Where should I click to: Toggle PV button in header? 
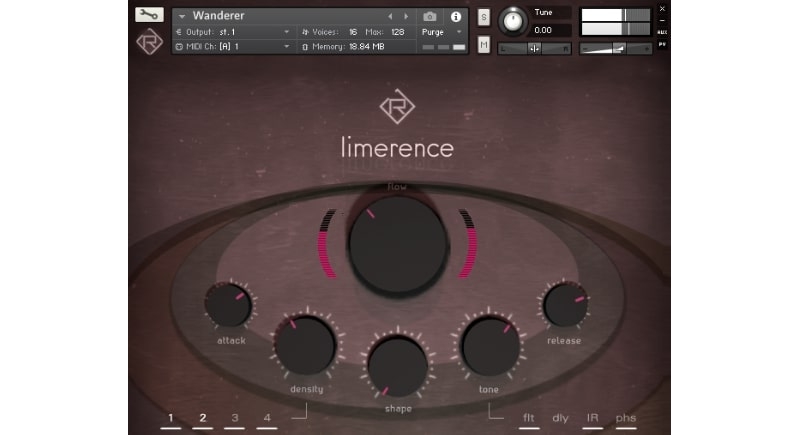(x=662, y=44)
